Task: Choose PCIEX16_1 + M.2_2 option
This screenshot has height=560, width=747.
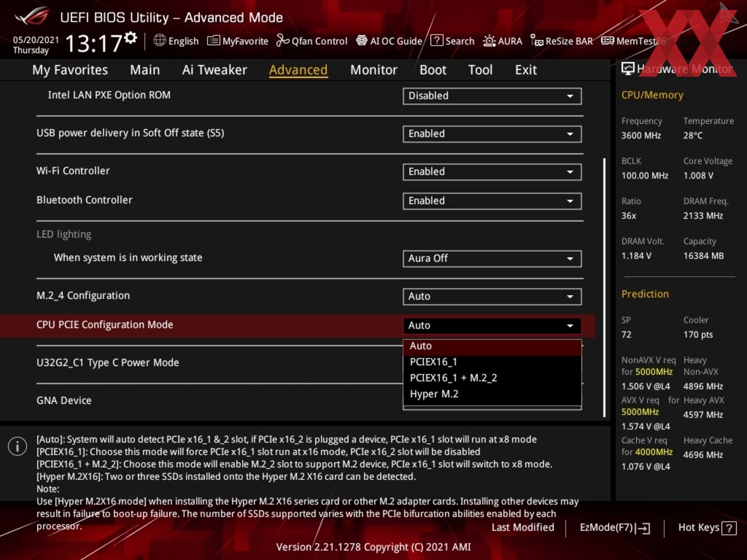Action: pyautogui.click(x=492, y=378)
